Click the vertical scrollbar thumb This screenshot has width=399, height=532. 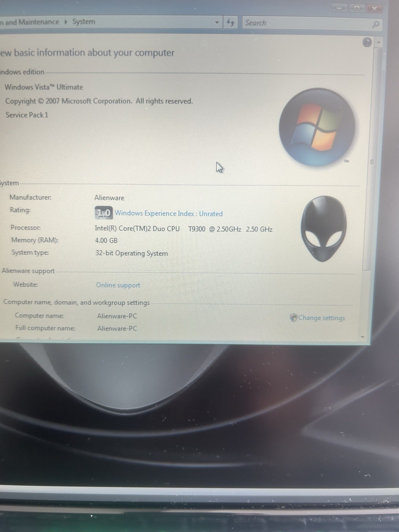[372, 159]
